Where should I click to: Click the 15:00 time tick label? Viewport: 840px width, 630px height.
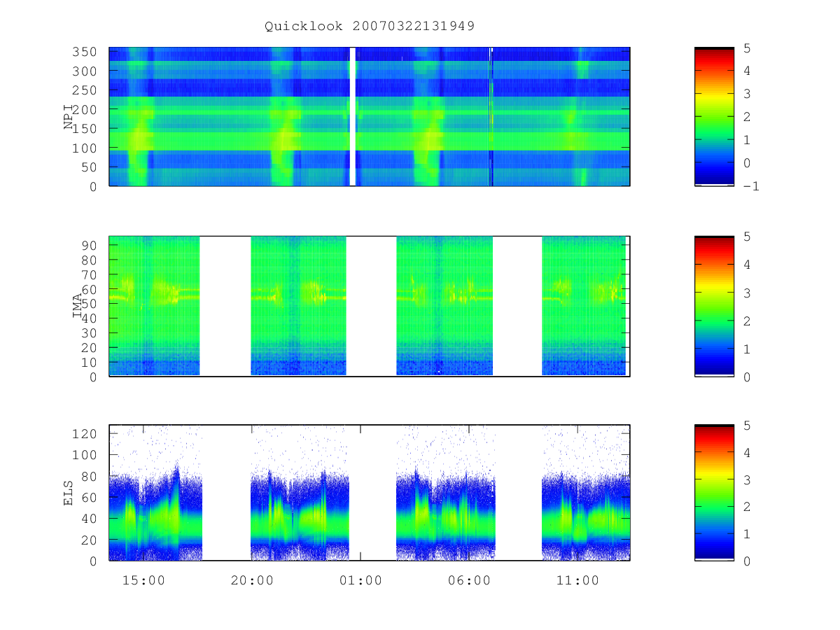pyautogui.click(x=143, y=580)
